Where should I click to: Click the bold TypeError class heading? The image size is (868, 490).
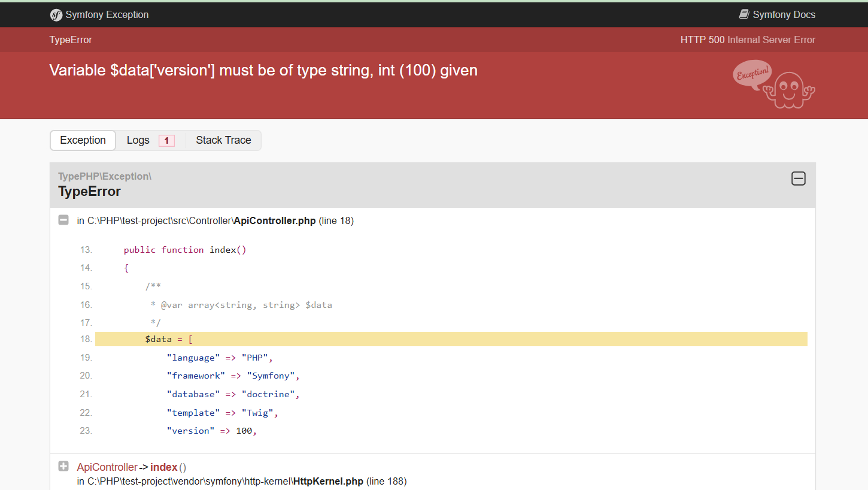tap(89, 192)
